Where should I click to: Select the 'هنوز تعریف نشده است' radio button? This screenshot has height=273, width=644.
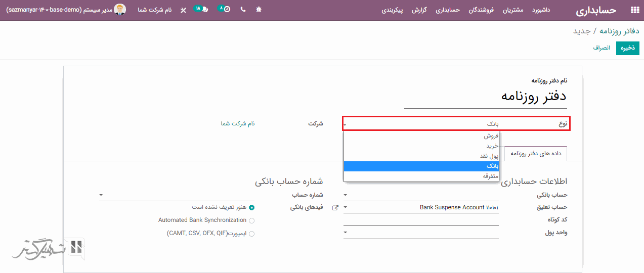[251, 207]
